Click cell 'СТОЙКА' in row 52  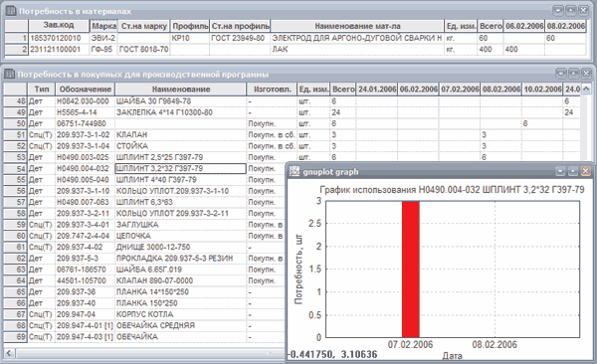(x=181, y=146)
